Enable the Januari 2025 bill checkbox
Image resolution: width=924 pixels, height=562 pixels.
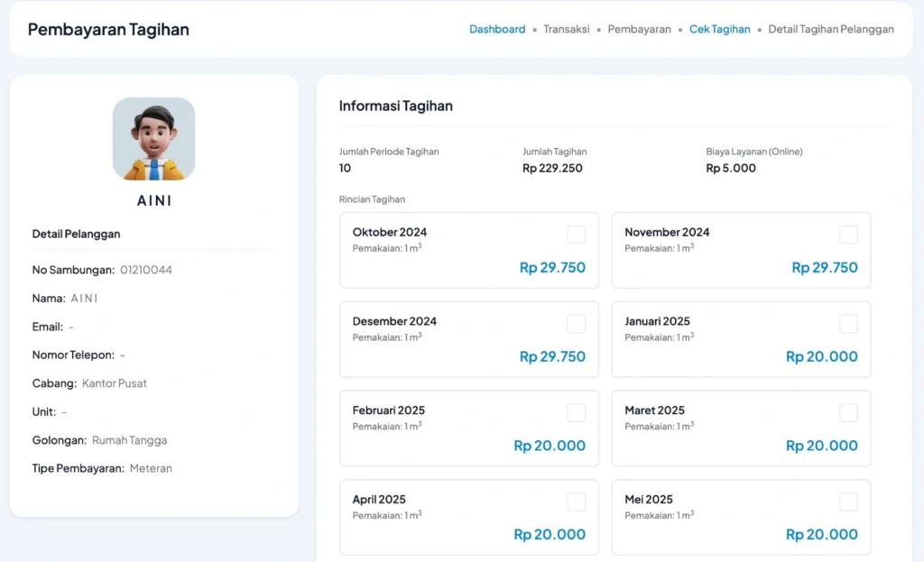(x=848, y=323)
